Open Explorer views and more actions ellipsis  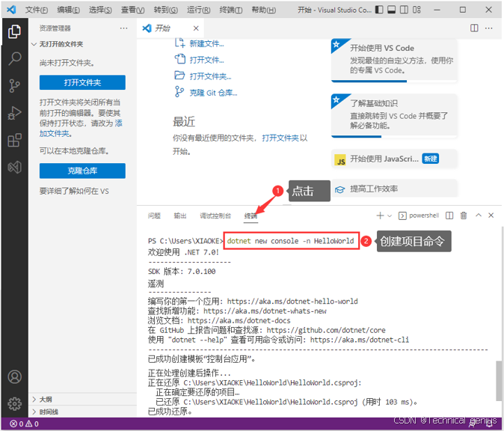tap(123, 28)
